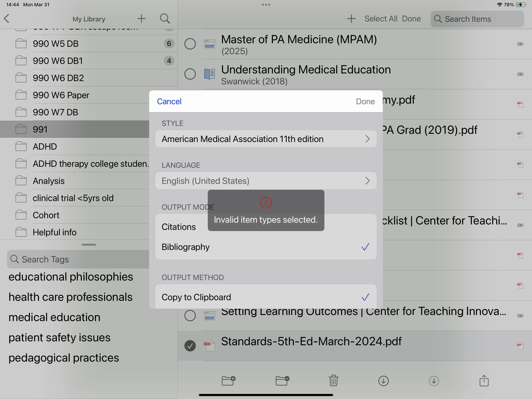Select Understanding Medical Education item circle

pos(190,74)
